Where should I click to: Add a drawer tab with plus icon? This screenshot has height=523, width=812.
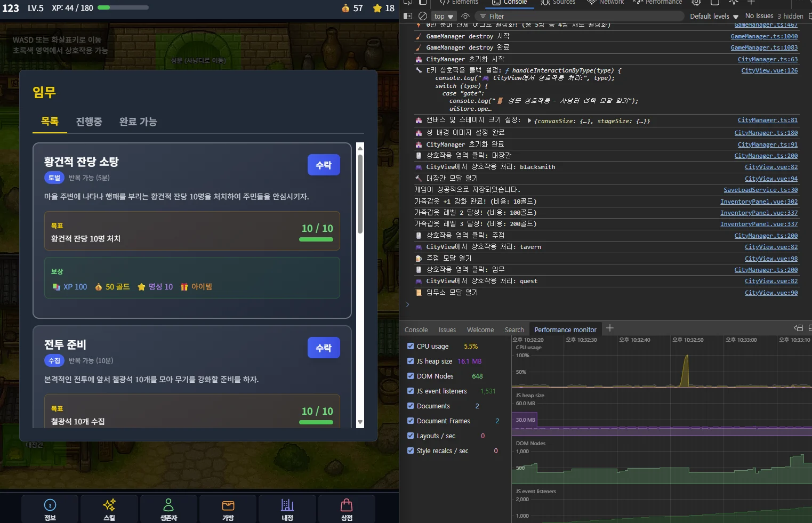coord(610,328)
